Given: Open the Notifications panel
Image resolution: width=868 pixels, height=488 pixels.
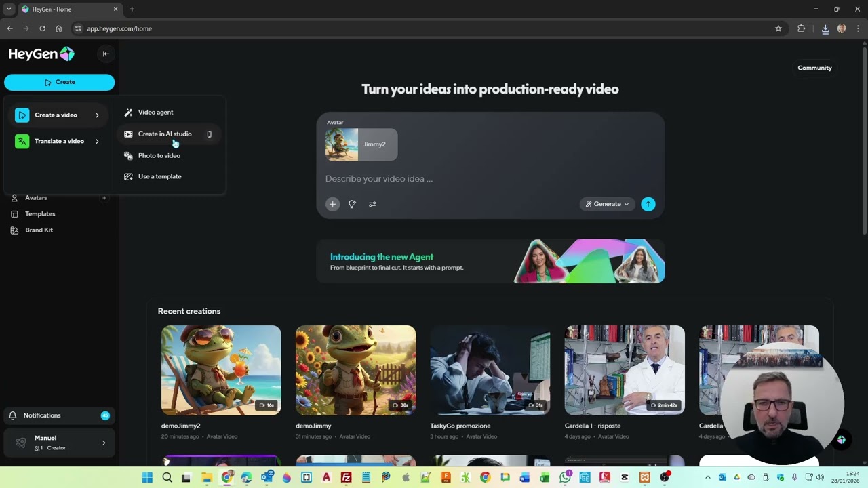Looking at the screenshot, I should 59,415.
